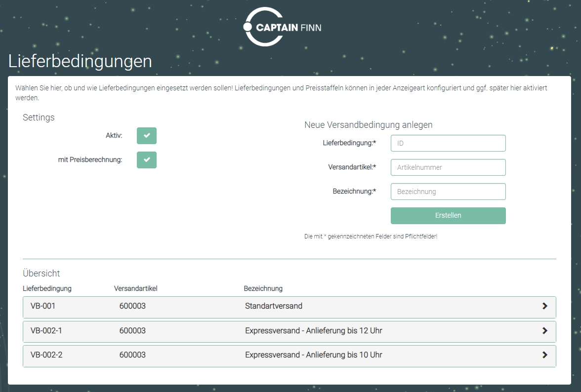Click the Übersicht section heading
Viewport: 581px width, 392px height.
tap(41, 274)
